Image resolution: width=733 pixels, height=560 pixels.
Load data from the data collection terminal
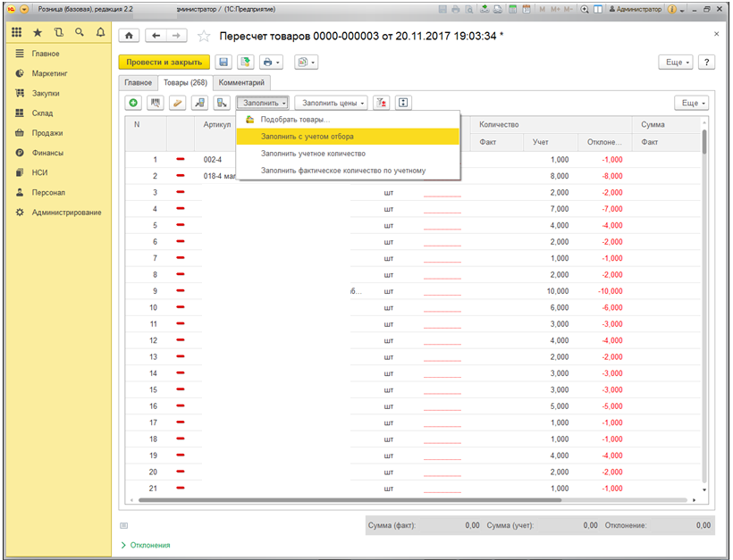coord(199,103)
